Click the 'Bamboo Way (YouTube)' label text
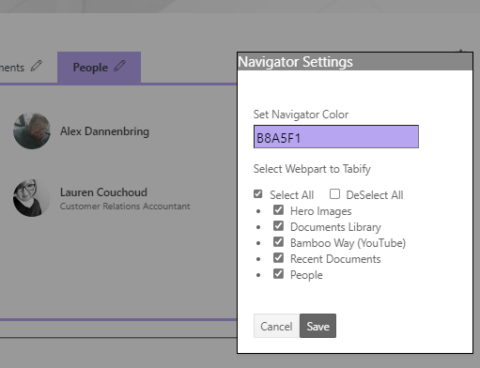The image size is (480, 368). (348, 243)
